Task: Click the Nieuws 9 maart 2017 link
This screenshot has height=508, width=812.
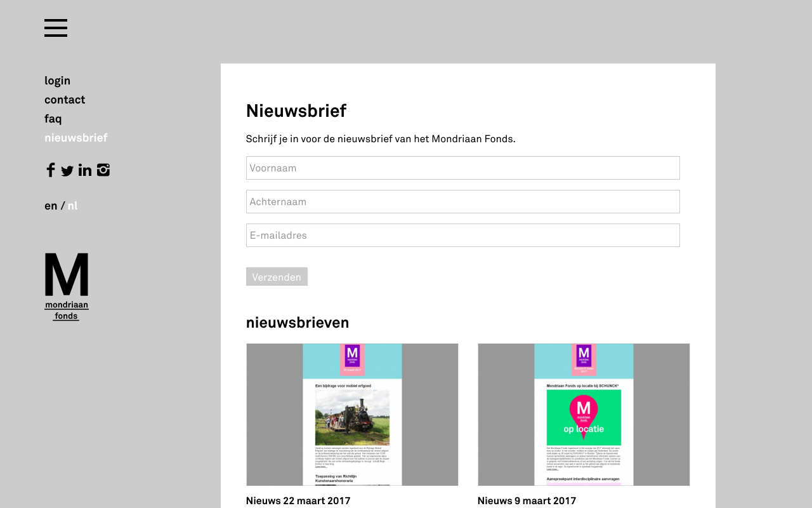Action: (527, 501)
